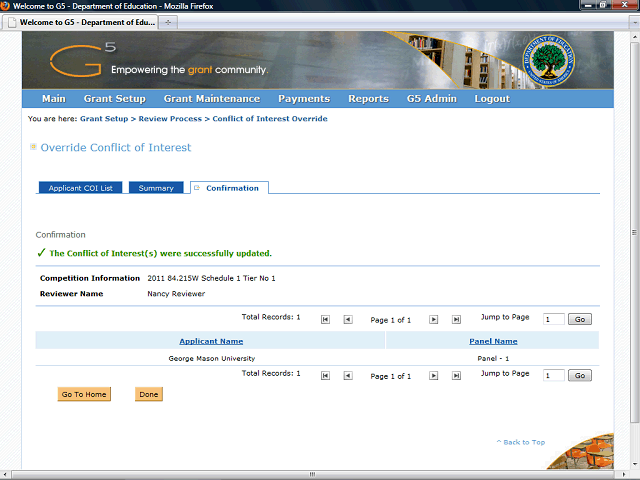This screenshot has width=640, height=480.
Task: Click the vertical scrollbar down arrow
Action: (634, 464)
